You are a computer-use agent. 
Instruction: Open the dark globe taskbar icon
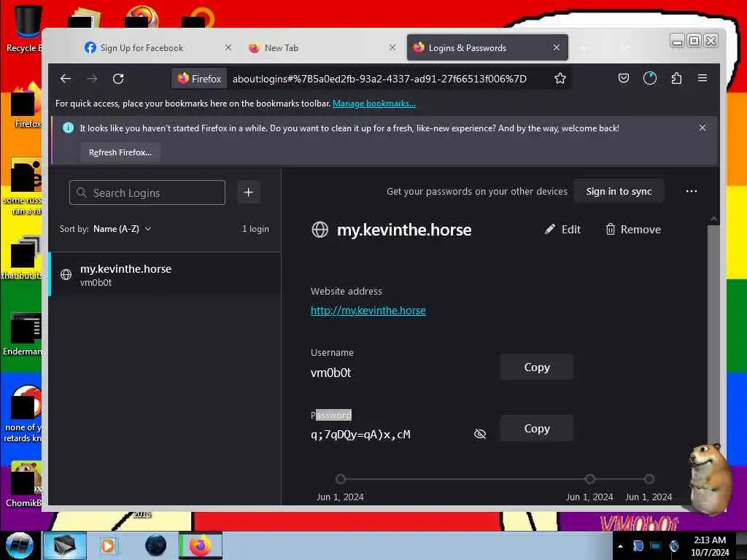156,545
